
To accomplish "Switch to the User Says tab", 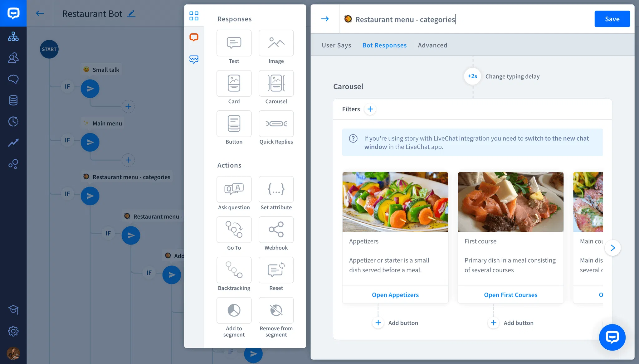I will (x=336, y=45).
